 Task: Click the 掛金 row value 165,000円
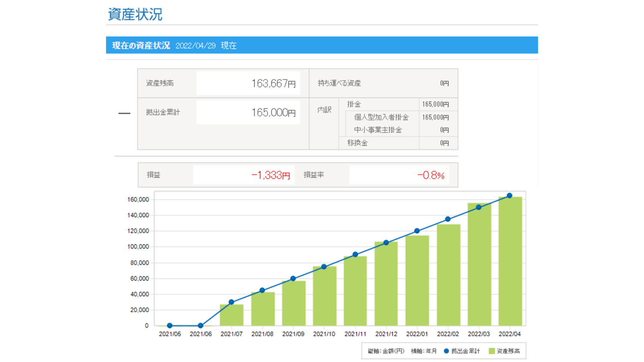(435, 104)
